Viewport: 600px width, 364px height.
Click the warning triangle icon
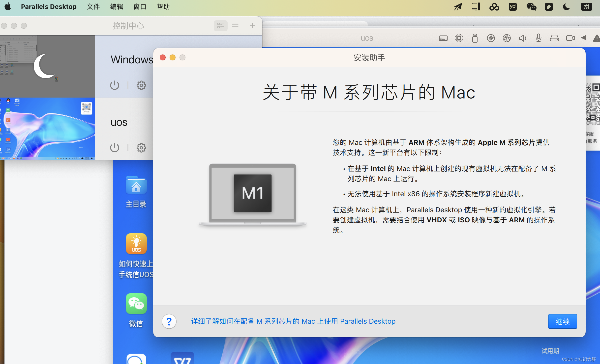point(597,38)
